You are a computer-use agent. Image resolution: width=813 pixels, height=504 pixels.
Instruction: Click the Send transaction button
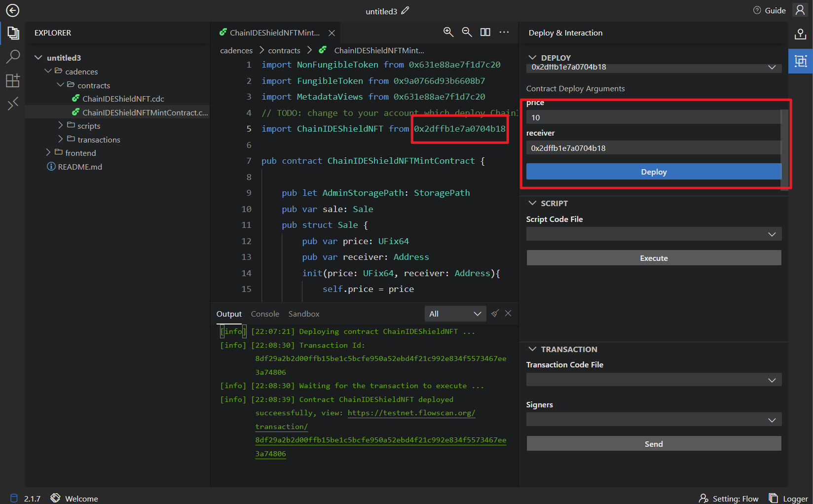pos(654,444)
